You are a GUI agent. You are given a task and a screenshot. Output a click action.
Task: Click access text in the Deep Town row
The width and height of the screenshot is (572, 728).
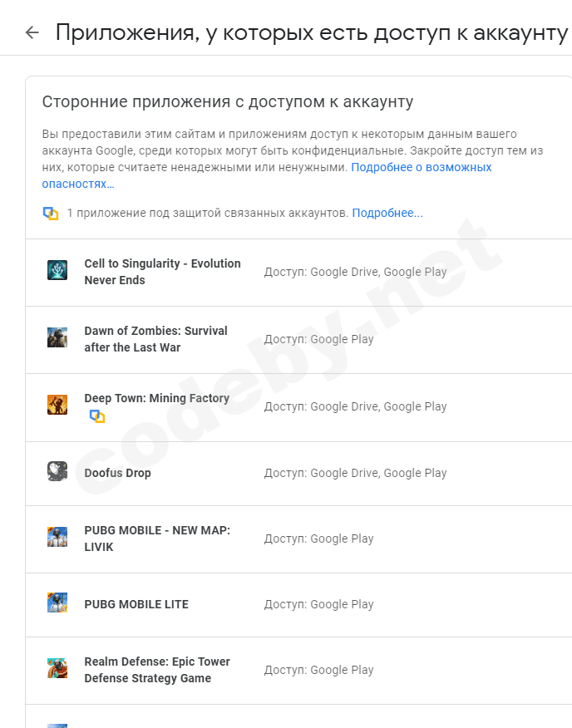pyautogui.click(x=356, y=406)
